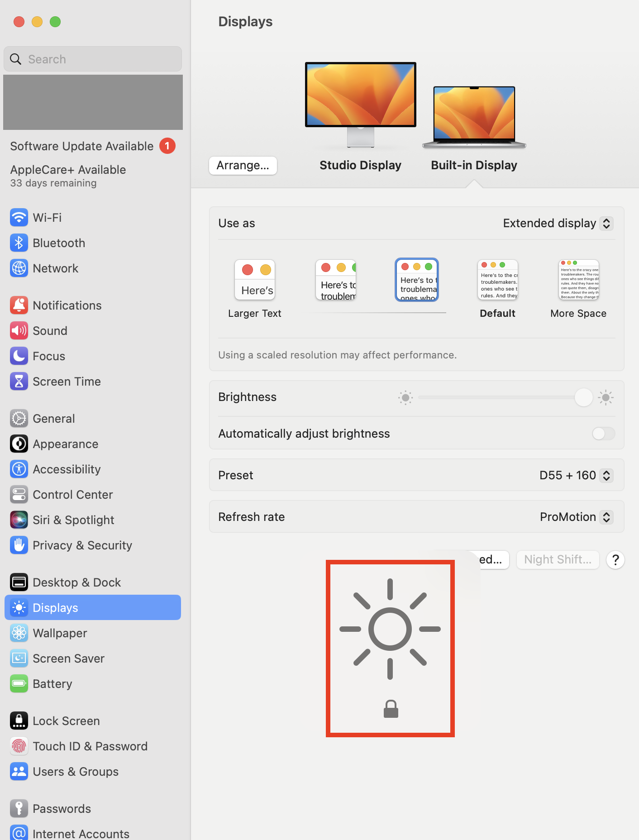
Task: Click the Wallpaper flower icon
Action: pos(19,633)
